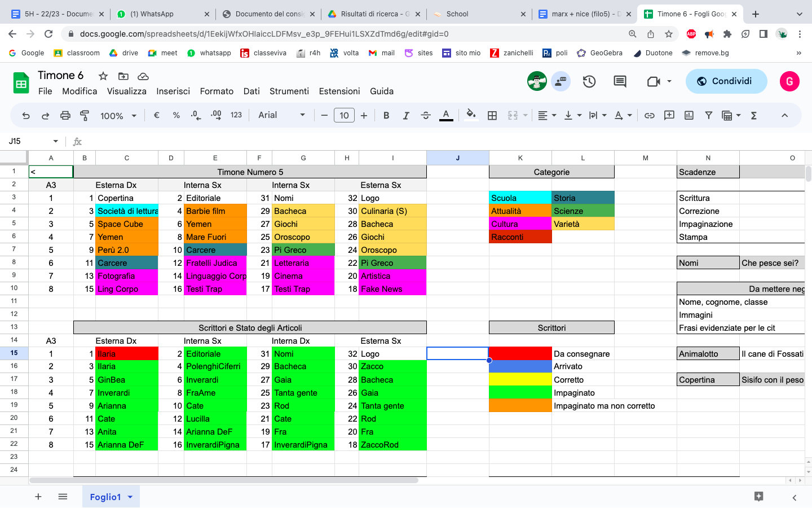Collapse the toolbar with up chevron
Viewport: 812px width, 508px height.
pos(784,115)
